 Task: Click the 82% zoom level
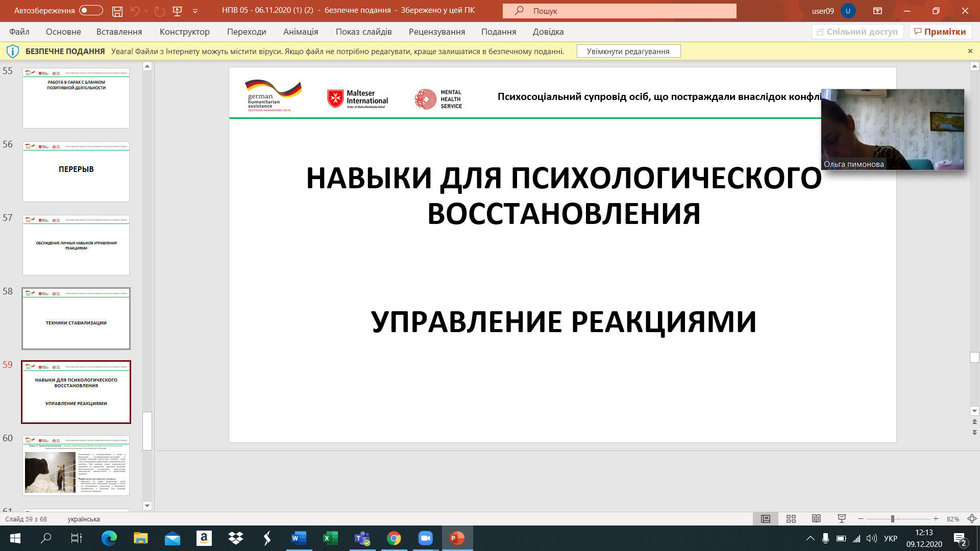(x=952, y=519)
